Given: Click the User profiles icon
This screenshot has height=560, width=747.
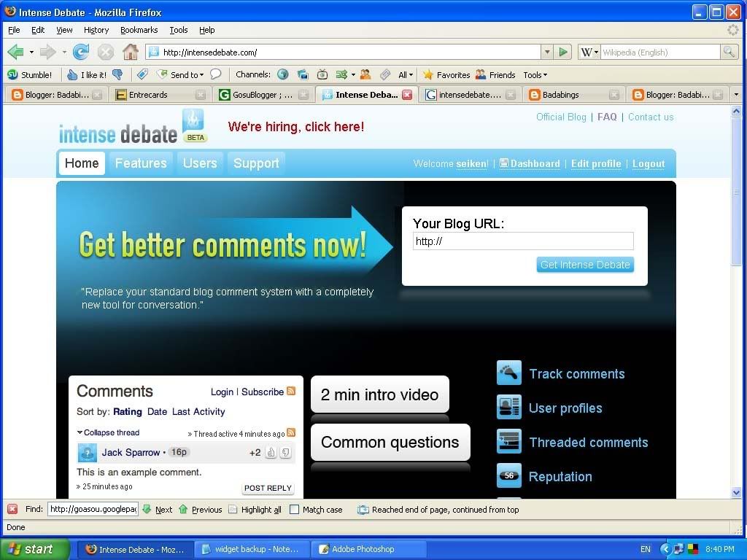Looking at the screenshot, I should click(508, 407).
